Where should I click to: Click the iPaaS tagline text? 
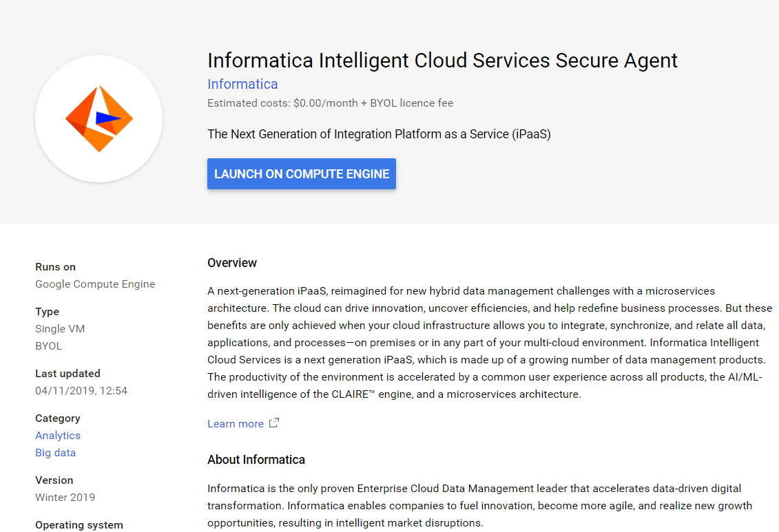coord(379,134)
